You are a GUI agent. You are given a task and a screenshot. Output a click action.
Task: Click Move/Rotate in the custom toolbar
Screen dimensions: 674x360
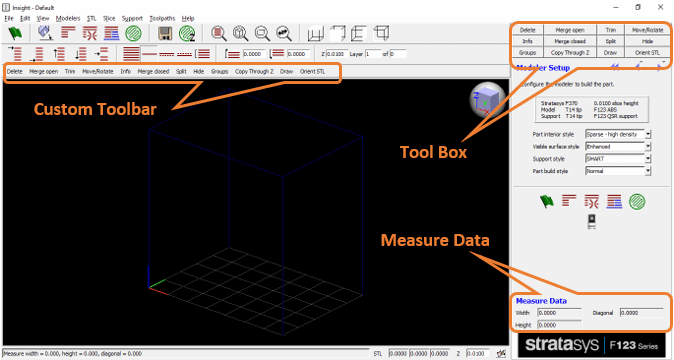point(98,71)
